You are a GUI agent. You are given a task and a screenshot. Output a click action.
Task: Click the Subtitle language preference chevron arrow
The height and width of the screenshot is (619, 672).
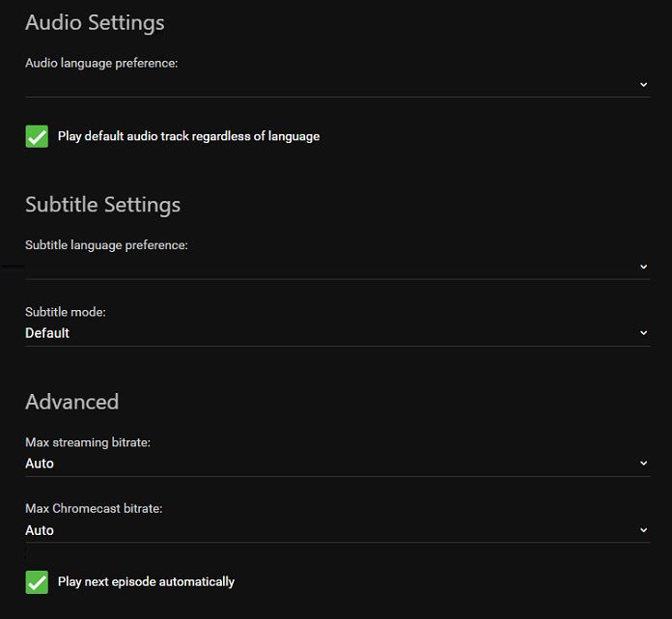[644, 267]
